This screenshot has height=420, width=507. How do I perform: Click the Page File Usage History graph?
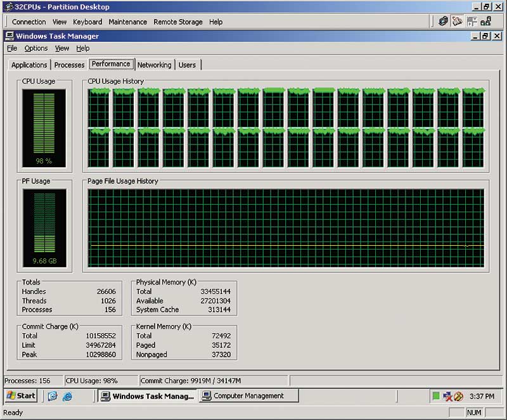click(x=286, y=228)
